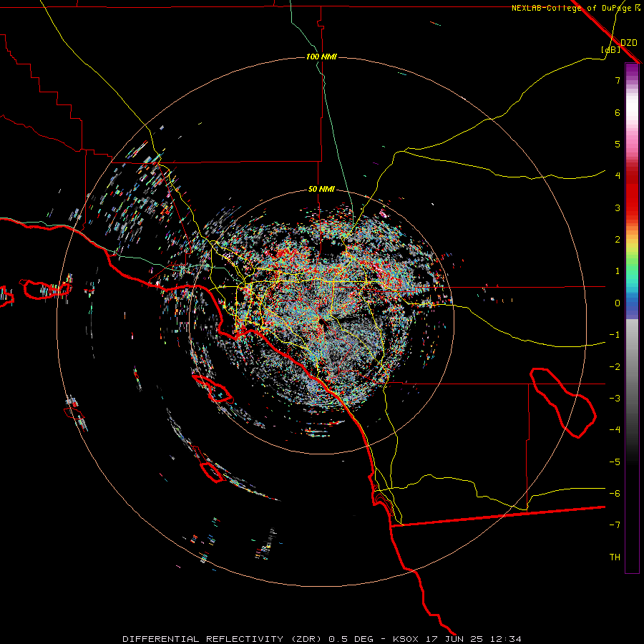Click the radar site at the rings' center
Viewport: 644px width, 644px height.
[x=321, y=322]
